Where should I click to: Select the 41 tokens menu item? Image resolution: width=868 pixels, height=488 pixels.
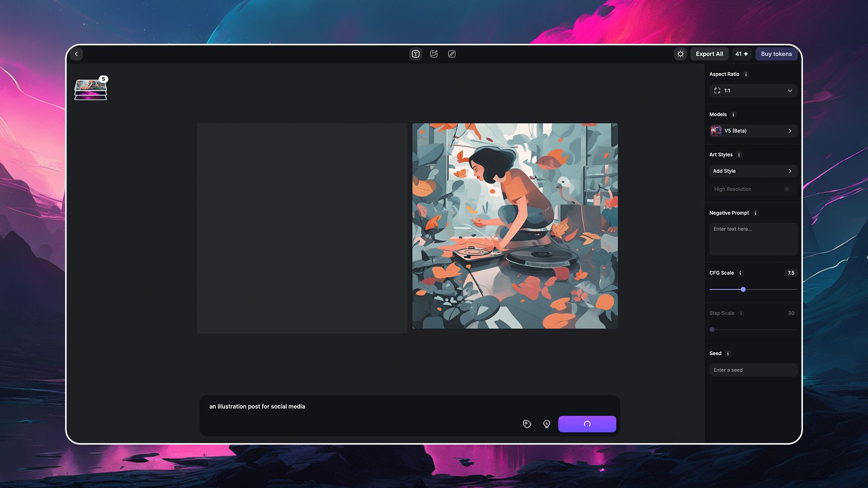tap(741, 54)
